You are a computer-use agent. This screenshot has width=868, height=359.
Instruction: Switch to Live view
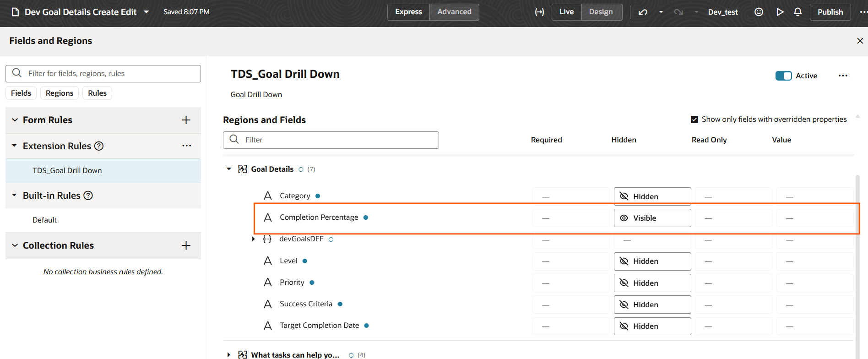click(567, 12)
